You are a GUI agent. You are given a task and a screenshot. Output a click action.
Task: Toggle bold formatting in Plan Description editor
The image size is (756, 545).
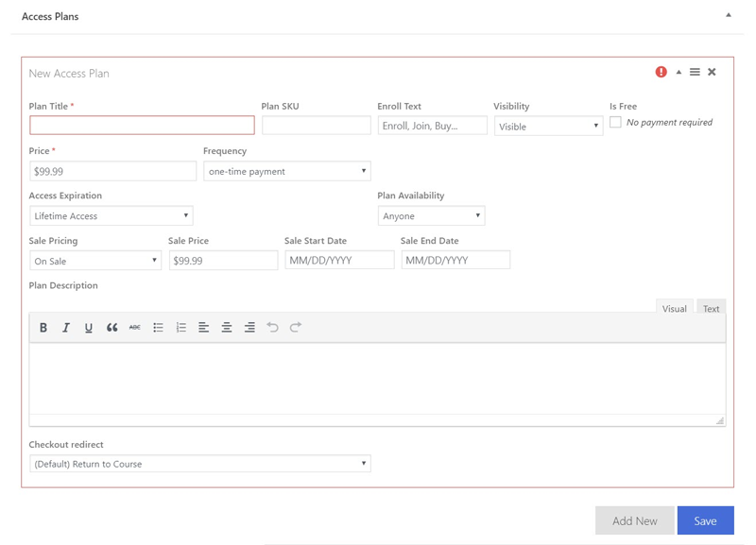pyautogui.click(x=43, y=328)
